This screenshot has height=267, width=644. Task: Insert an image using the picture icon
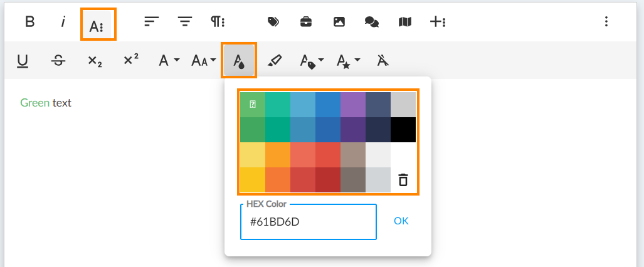click(x=339, y=22)
